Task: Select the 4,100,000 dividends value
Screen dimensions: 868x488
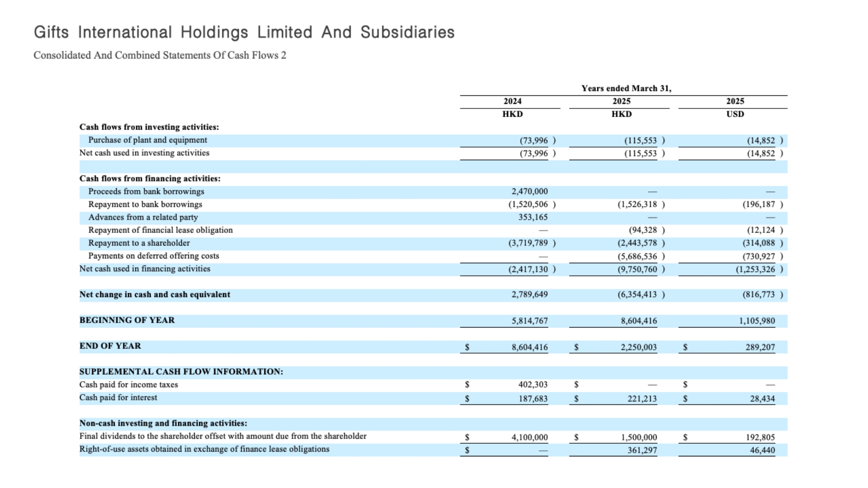Action: [x=529, y=438]
